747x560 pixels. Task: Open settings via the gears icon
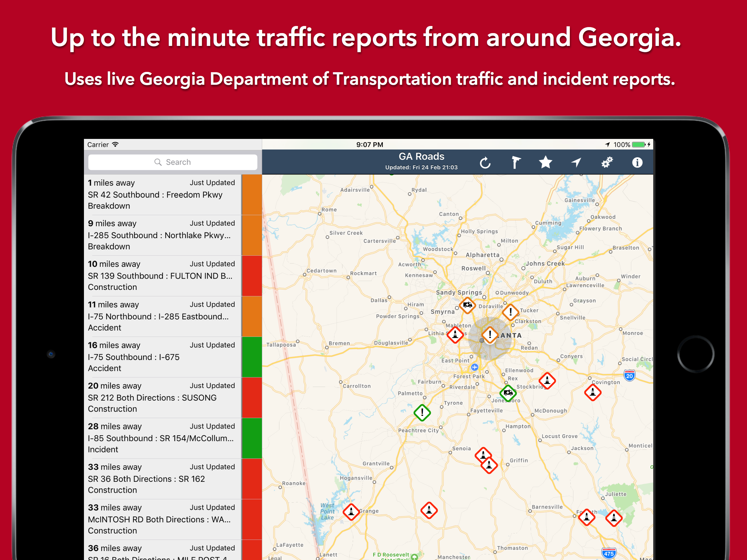point(606,162)
